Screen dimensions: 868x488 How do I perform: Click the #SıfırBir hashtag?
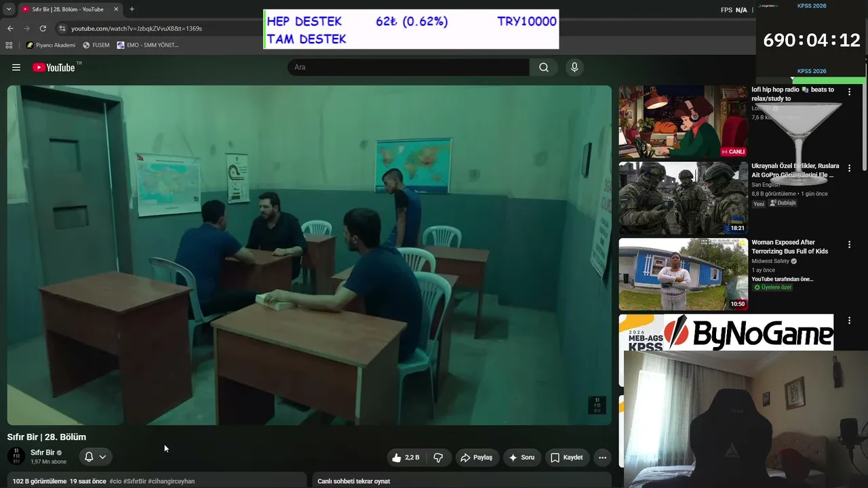(135, 481)
